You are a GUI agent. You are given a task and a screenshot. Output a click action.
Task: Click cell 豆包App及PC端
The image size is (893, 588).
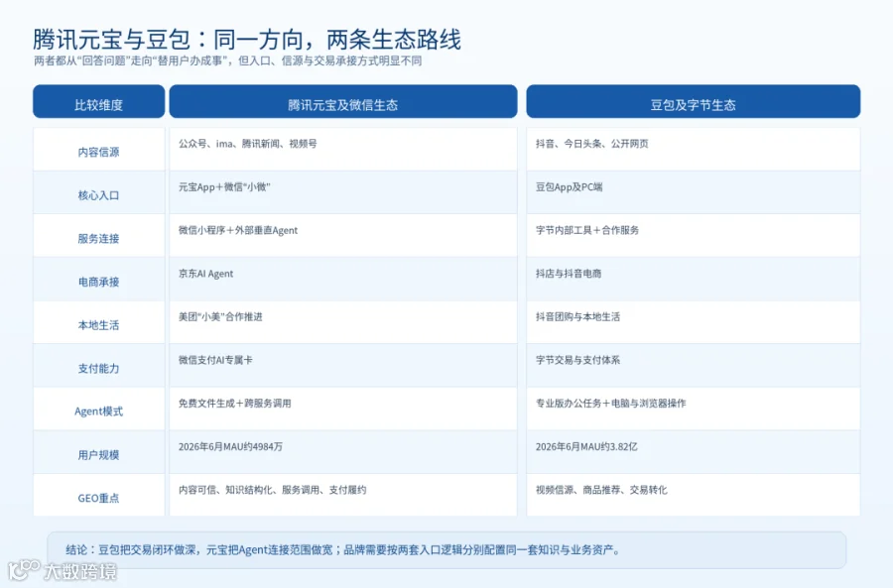[694, 192]
